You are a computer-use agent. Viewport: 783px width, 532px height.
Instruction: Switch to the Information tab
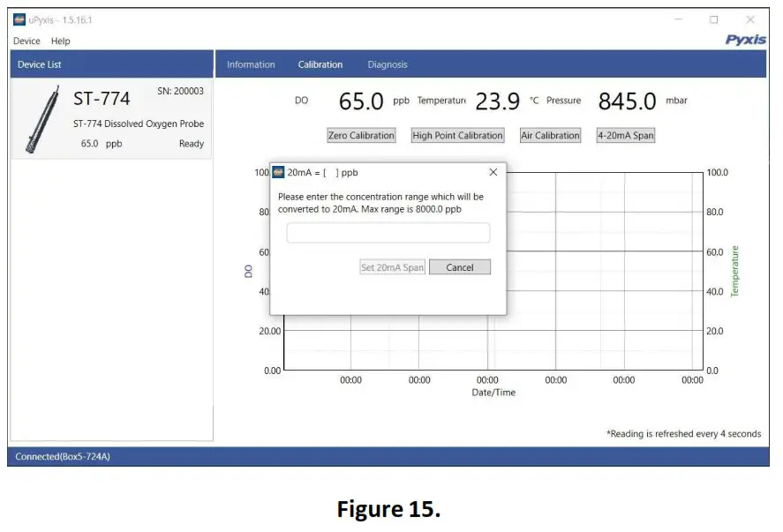[x=251, y=64]
